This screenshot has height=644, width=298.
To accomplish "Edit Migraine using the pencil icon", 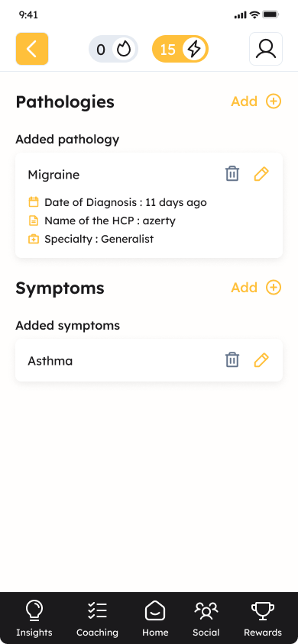I will (261, 174).
